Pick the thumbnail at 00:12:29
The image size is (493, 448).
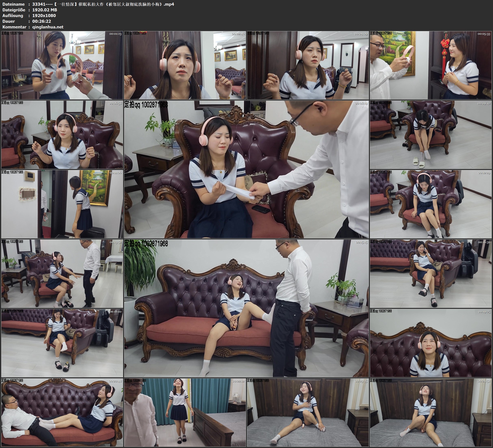pos(431,204)
